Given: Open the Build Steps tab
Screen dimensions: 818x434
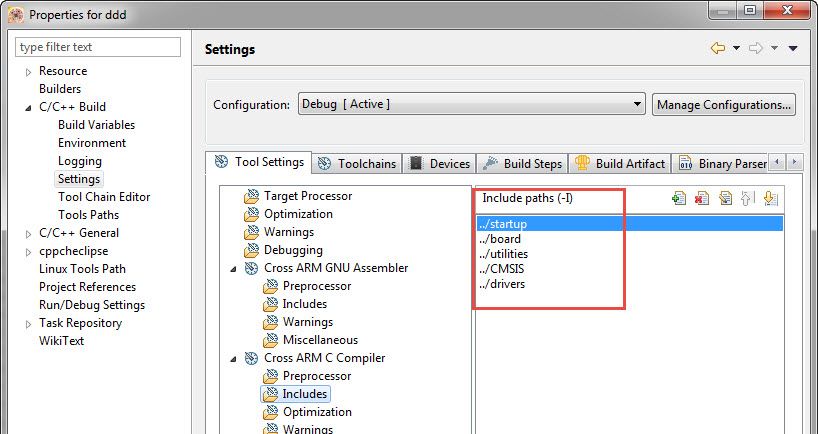Looking at the screenshot, I should 523,163.
